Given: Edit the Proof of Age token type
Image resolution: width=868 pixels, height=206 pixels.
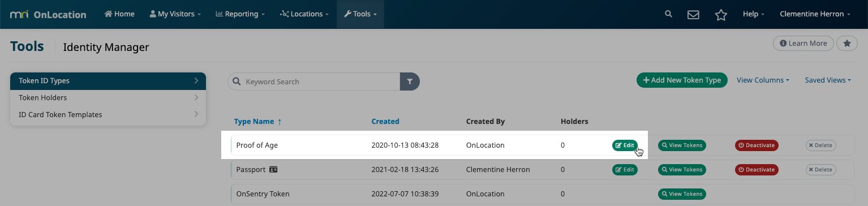Looking at the screenshot, I should 625,145.
